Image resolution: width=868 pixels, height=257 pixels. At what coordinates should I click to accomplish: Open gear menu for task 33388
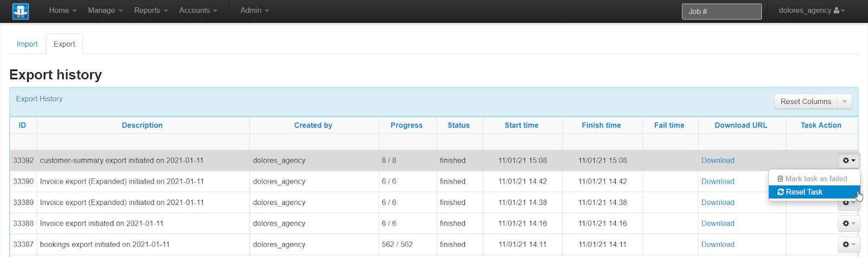click(x=848, y=223)
